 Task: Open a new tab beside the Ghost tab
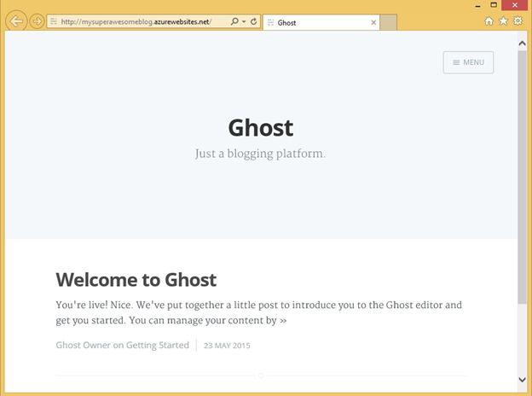[x=388, y=22]
